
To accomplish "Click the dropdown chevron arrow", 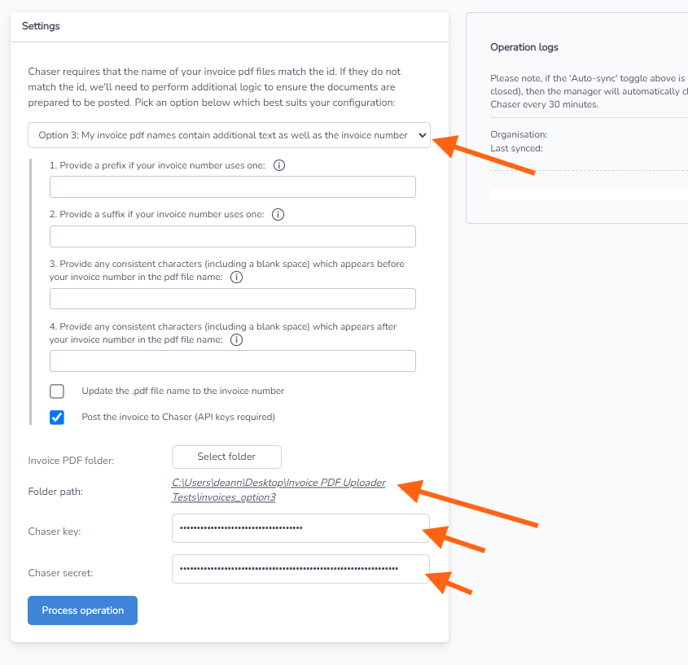I will pos(422,135).
